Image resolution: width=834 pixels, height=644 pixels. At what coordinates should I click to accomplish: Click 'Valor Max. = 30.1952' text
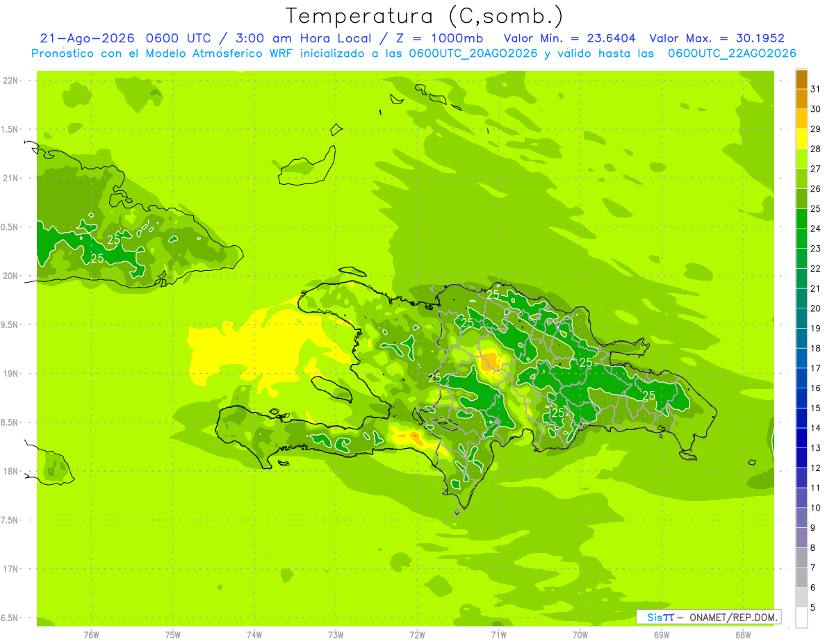(x=717, y=38)
